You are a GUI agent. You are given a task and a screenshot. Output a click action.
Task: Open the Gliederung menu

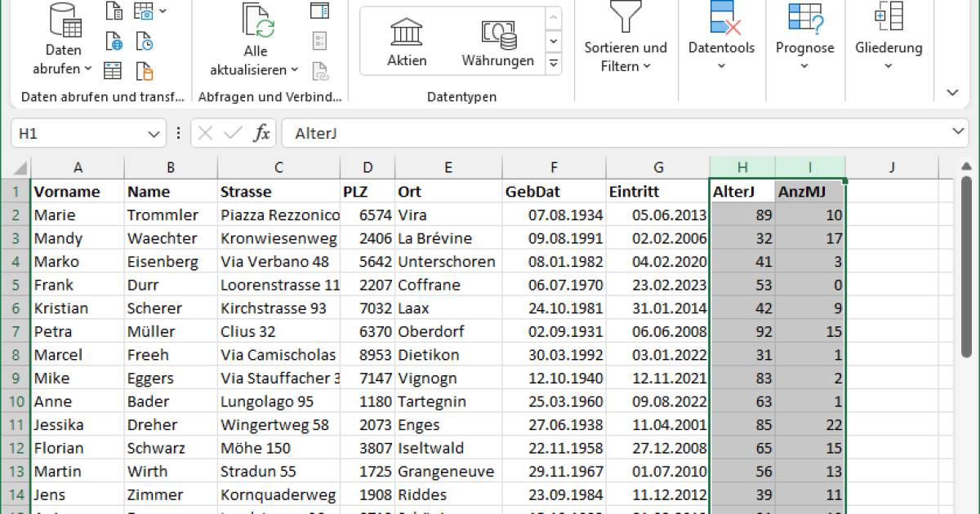[x=889, y=41]
